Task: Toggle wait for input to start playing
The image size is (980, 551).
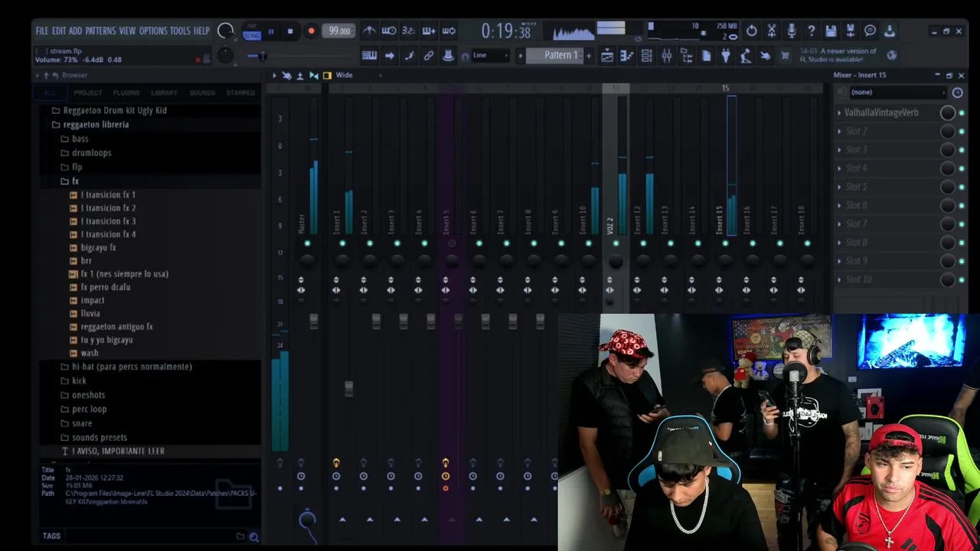Action: 389,31
